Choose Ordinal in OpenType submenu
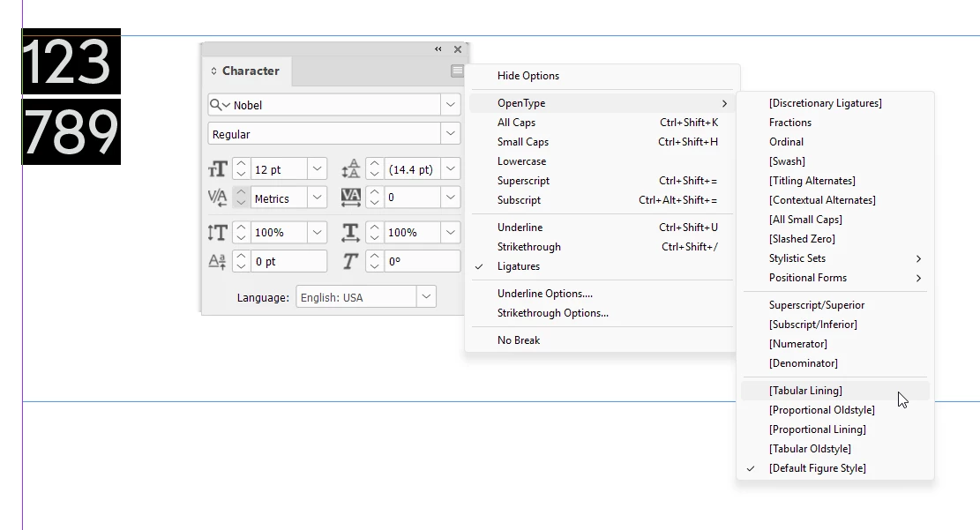Screen dimensions: 980x530 [x=835, y=142]
